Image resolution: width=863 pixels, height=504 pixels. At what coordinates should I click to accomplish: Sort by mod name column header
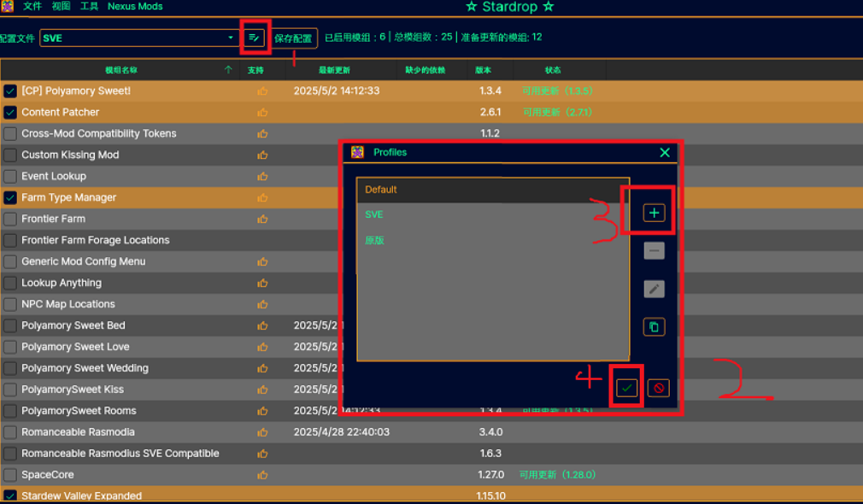121,70
